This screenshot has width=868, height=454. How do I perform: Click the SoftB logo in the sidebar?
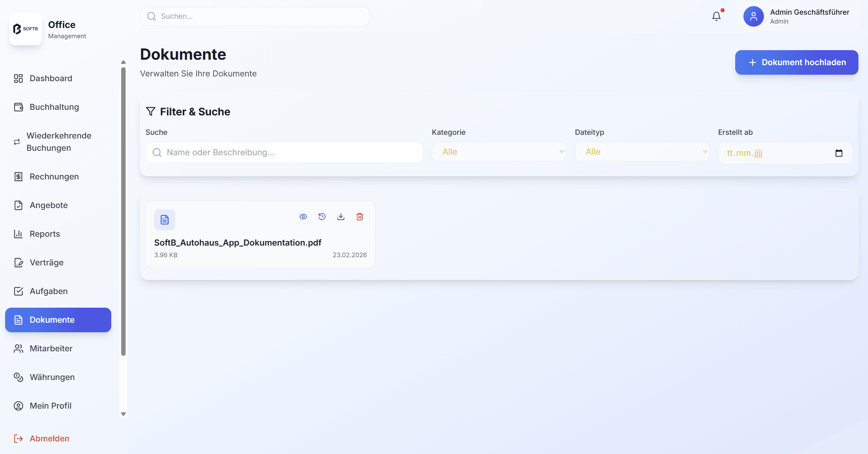[x=26, y=29]
